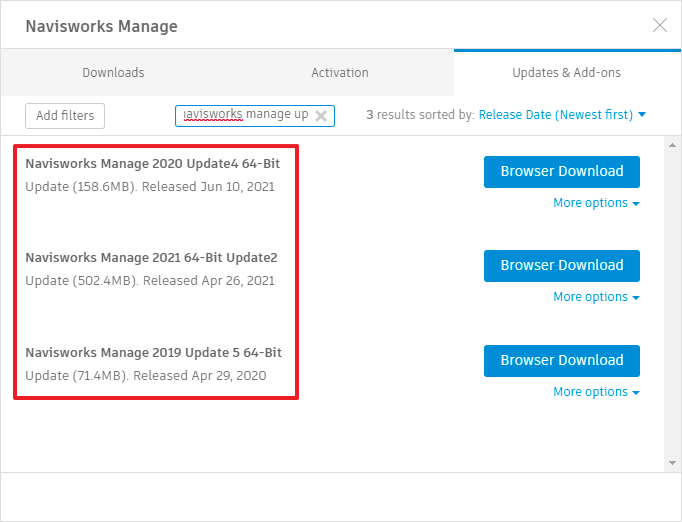Viewport: 682px width, 522px height.
Task: Switch to the Downloads tab
Action: pyautogui.click(x=114, y=72)
